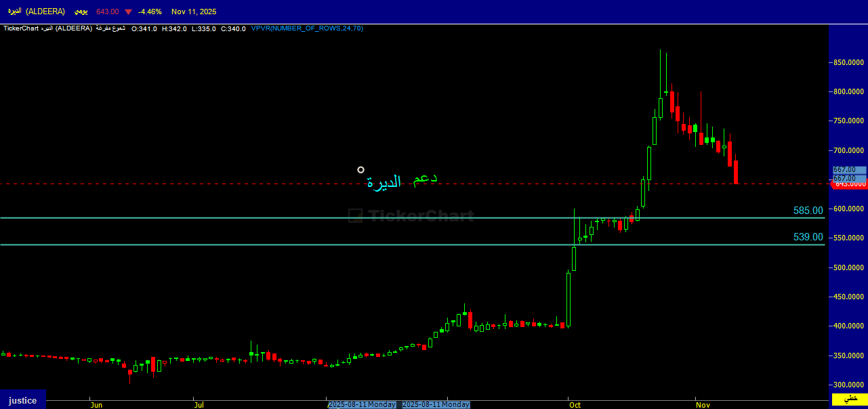This screenshot has height=409, width=868.
Task: Click the Oct label on time axis
Action: click(x=575, y=405)
